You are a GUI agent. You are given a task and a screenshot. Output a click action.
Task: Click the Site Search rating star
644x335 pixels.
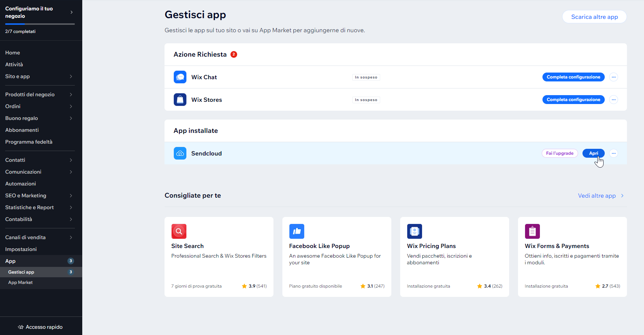[x=244, y=286]
